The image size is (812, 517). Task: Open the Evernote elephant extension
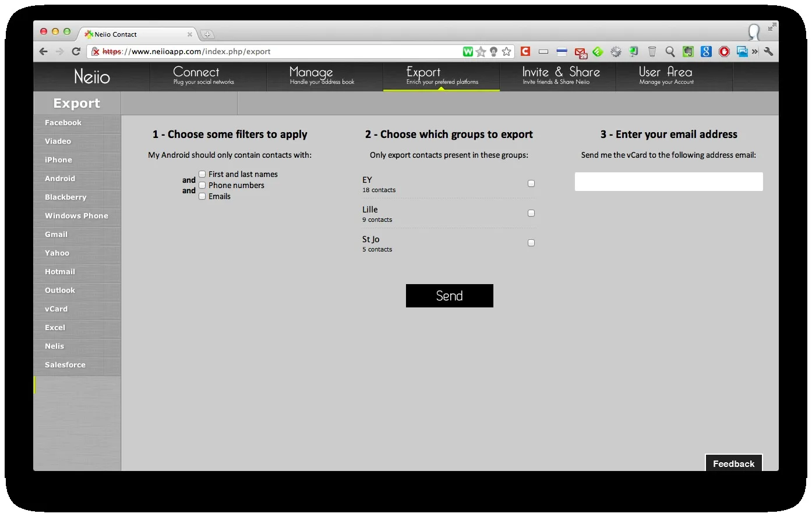(x=688, y=52)
